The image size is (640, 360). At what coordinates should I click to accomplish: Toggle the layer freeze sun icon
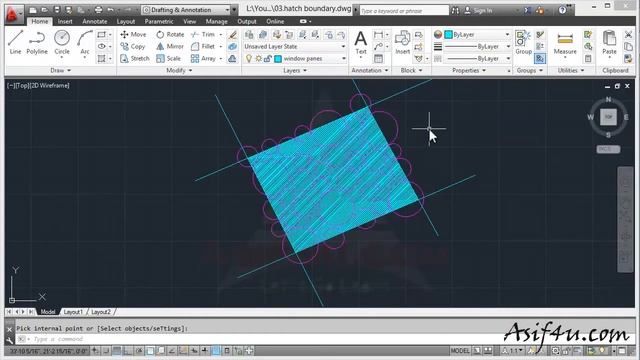(258, 59)
